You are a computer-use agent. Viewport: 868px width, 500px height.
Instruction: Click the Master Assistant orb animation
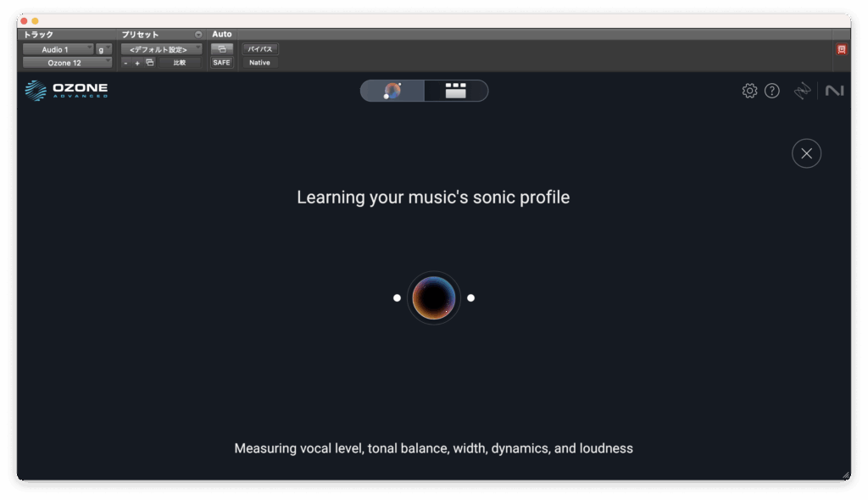click(x=434, y=298)
